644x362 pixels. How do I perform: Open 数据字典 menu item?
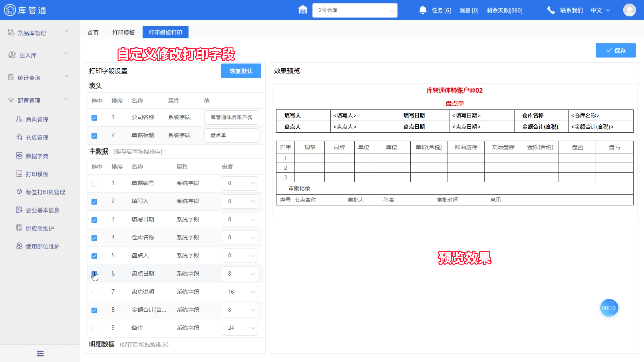pos(37,156)
